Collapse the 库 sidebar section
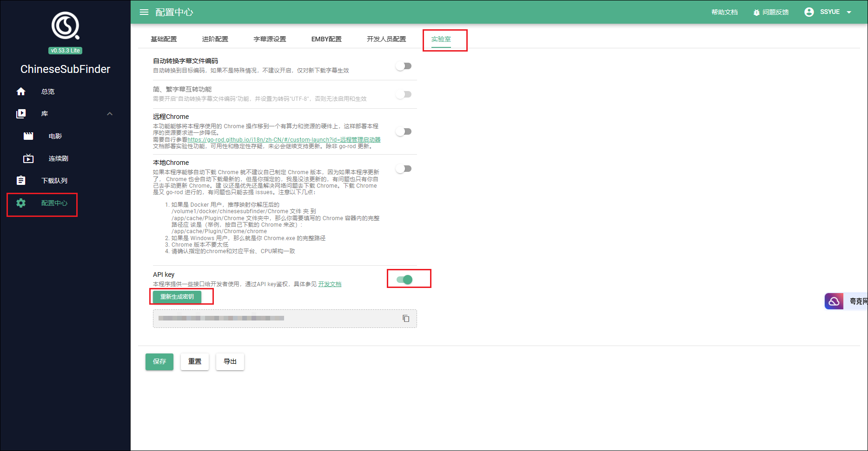Screen dimensions: 868x451 (x=110, y=114)
